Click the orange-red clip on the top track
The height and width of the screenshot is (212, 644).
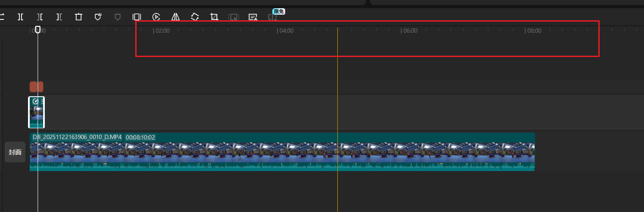point(36,87)
